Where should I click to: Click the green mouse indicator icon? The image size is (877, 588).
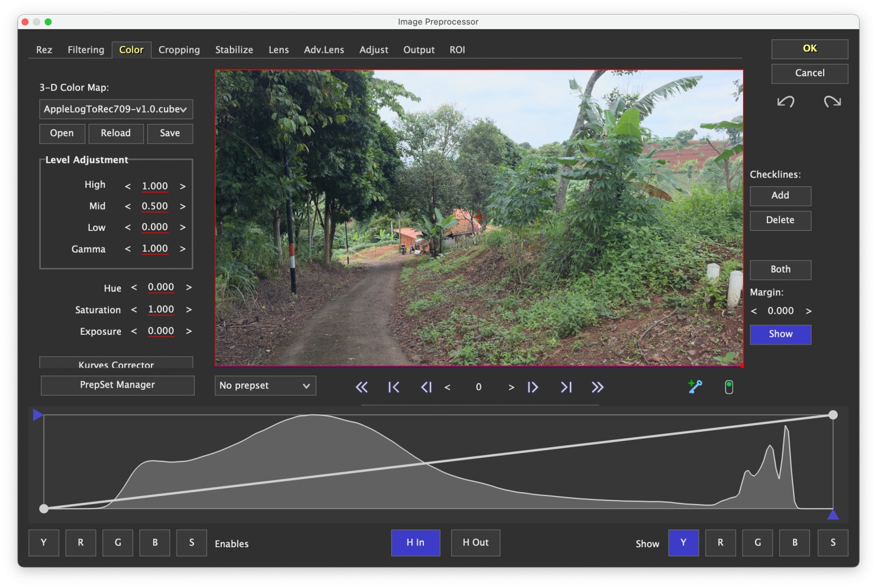click(729, 387)
